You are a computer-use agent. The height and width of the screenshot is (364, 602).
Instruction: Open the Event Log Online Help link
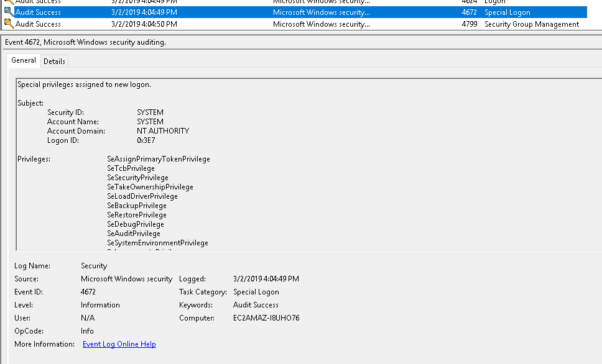point(119,344)
